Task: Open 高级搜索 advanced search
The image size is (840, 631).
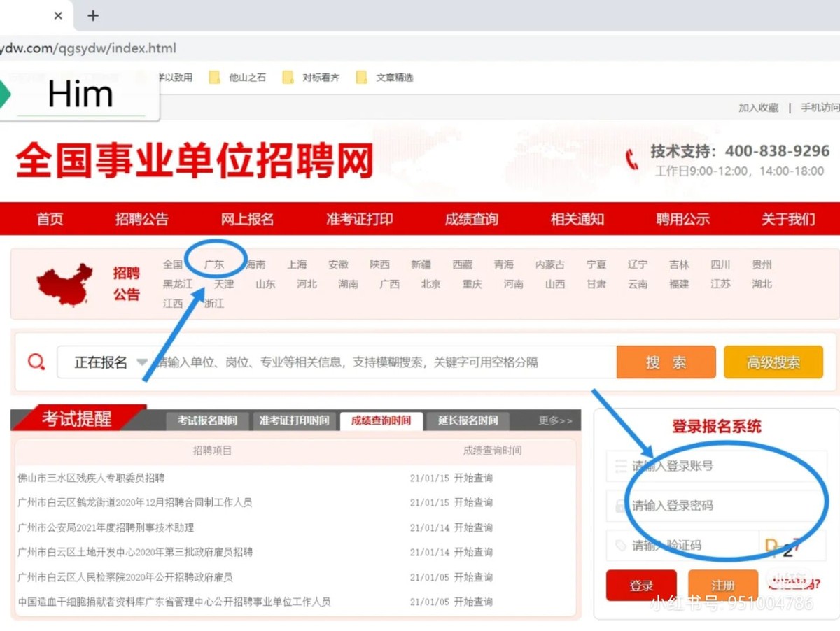Action: click(x=773, y=362)
